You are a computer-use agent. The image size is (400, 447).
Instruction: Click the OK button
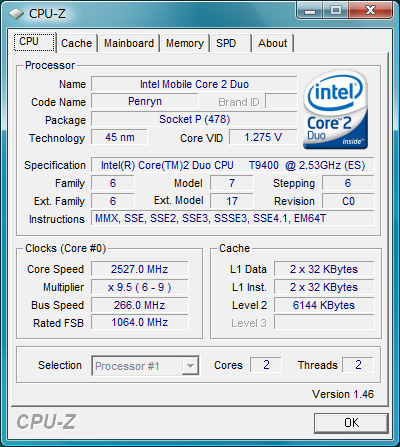tap(351, 423)
